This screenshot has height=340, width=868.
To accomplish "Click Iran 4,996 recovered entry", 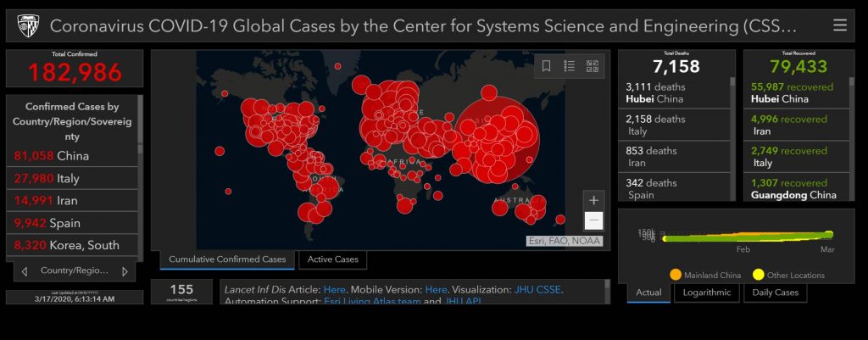I will (x=796, y=125).
